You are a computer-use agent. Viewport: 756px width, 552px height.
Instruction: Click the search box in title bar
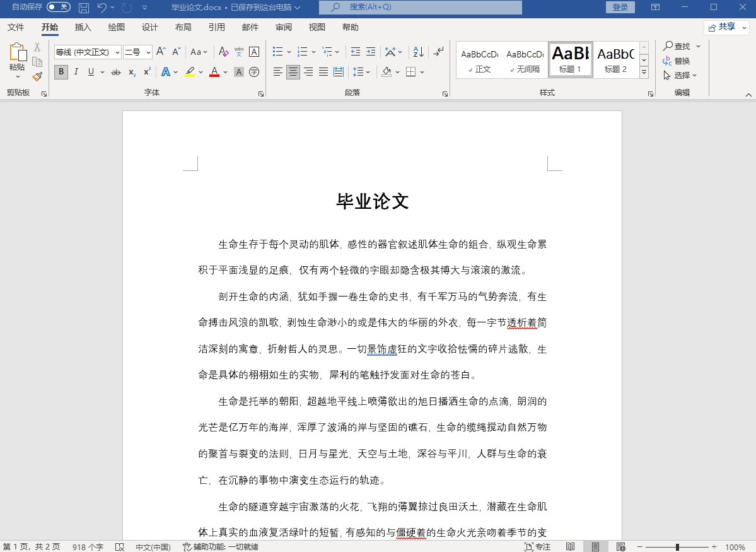420,8
